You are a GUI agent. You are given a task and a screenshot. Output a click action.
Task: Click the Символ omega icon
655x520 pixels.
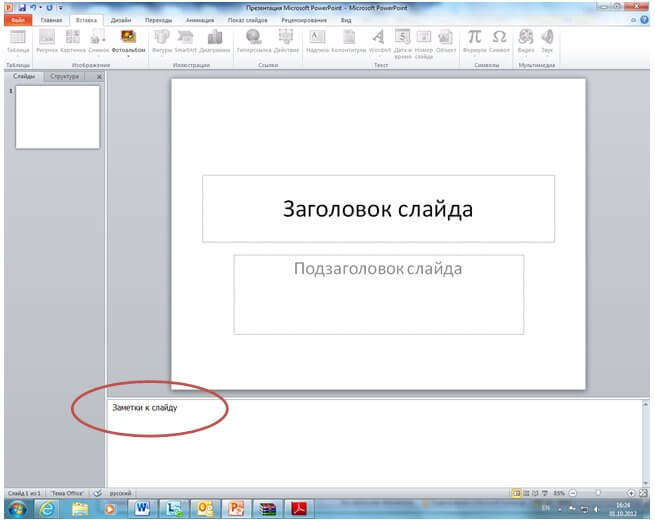499,39
